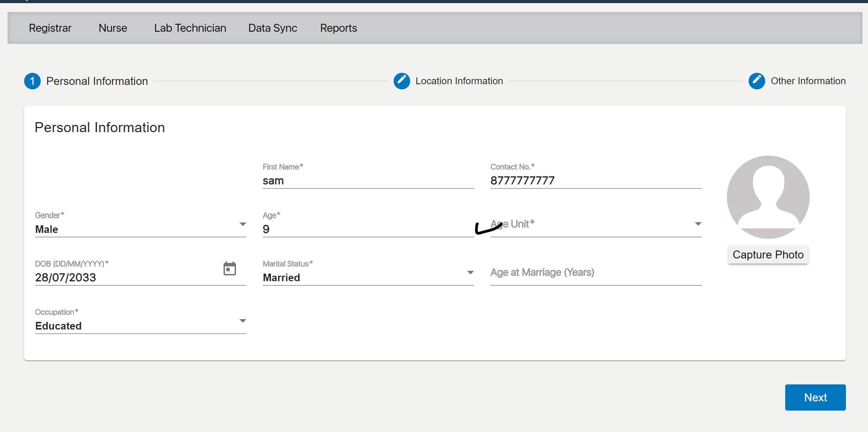868x432 pixels.
Task: Click the Capture Photo button
Action: tap(768, 255)
